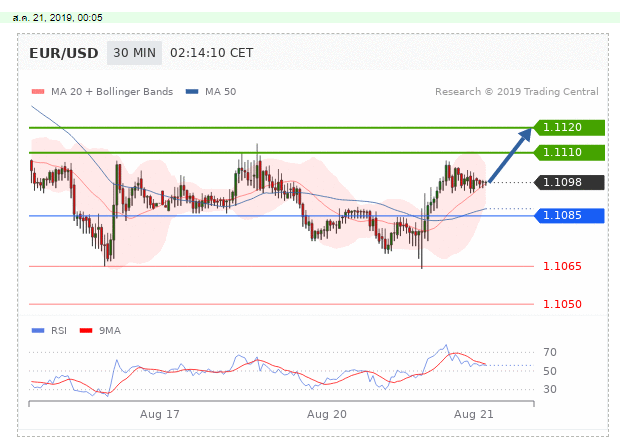Click the black 1.1098 current price tag
The image size is (620, 446).
coord(569,182)
